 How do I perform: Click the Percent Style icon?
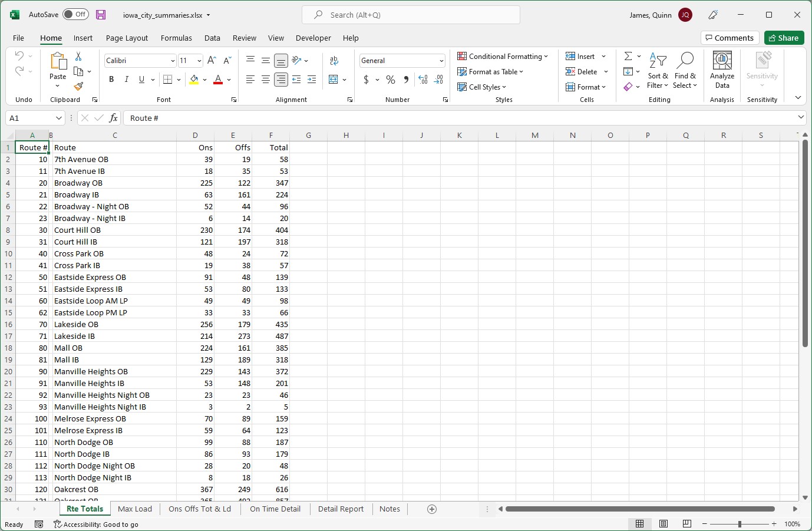click(390, 79)
